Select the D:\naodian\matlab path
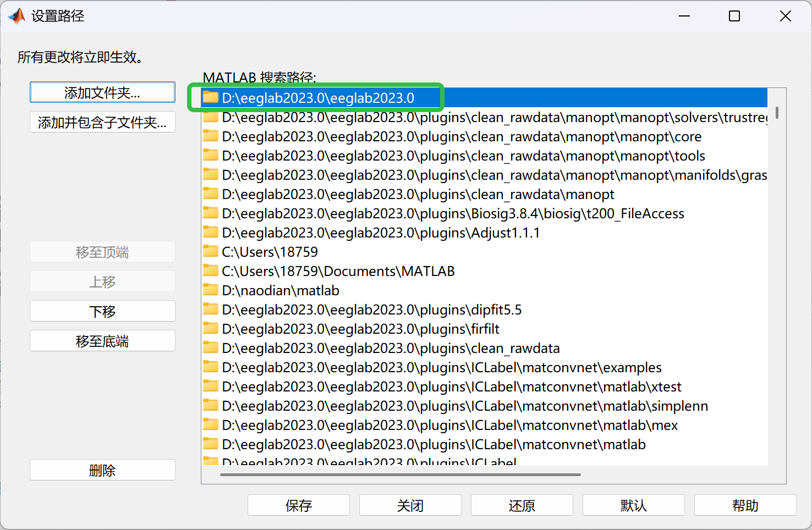 pos(485,290)
